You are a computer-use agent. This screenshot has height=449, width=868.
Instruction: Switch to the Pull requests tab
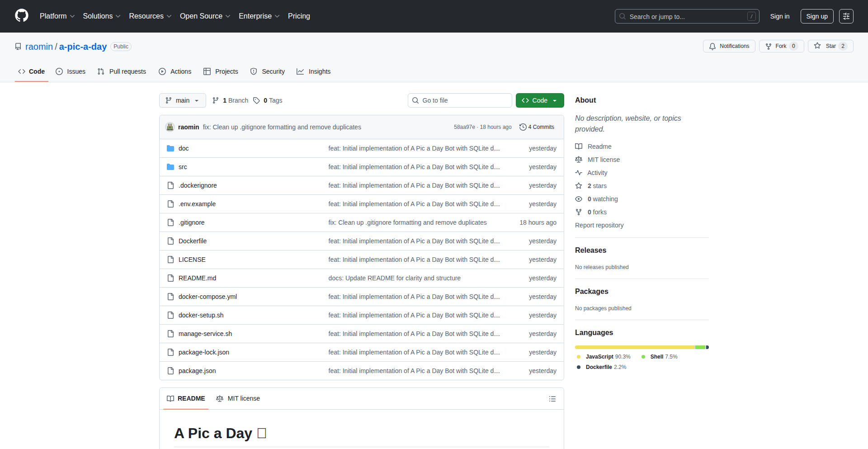click(122, 71)
